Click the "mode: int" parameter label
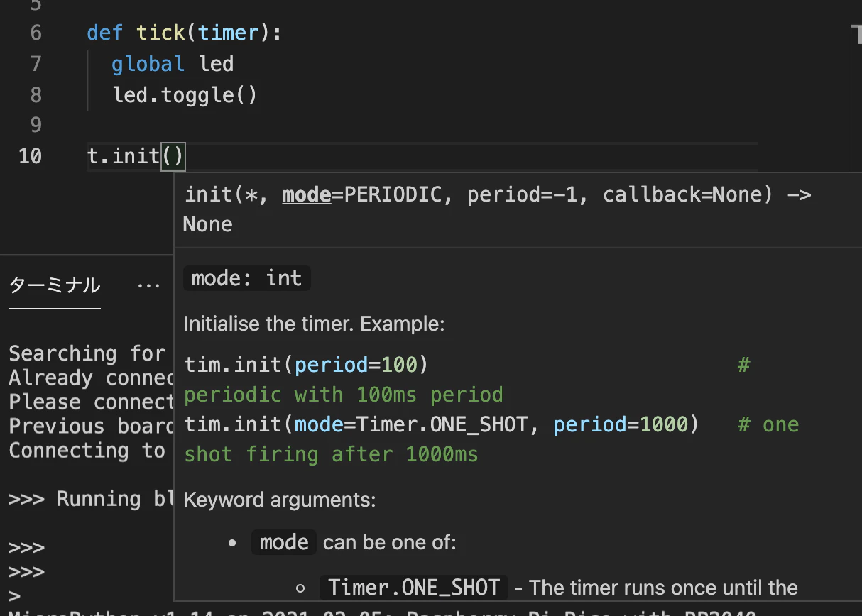Image resolution: width=862 pixels, height=616 pixels. pos(246,278)
